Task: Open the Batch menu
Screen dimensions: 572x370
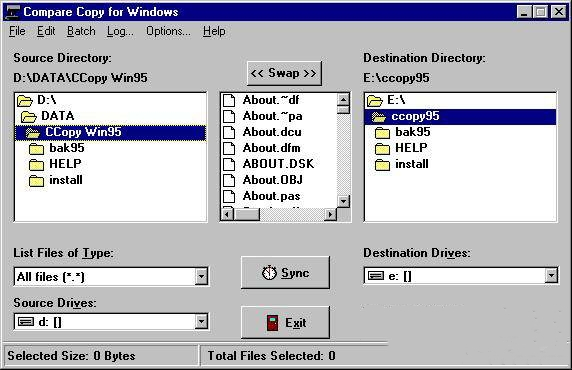Action: pos(81,31)
